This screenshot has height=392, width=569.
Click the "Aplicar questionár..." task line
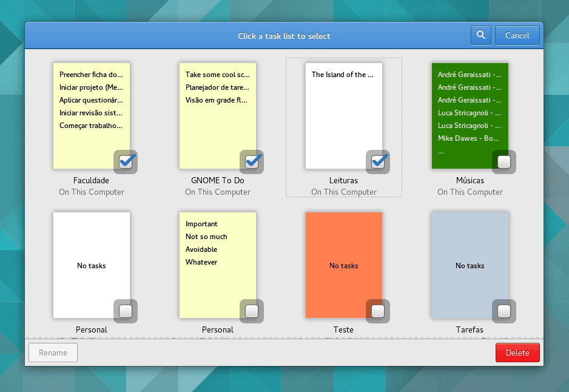point(91,100)
